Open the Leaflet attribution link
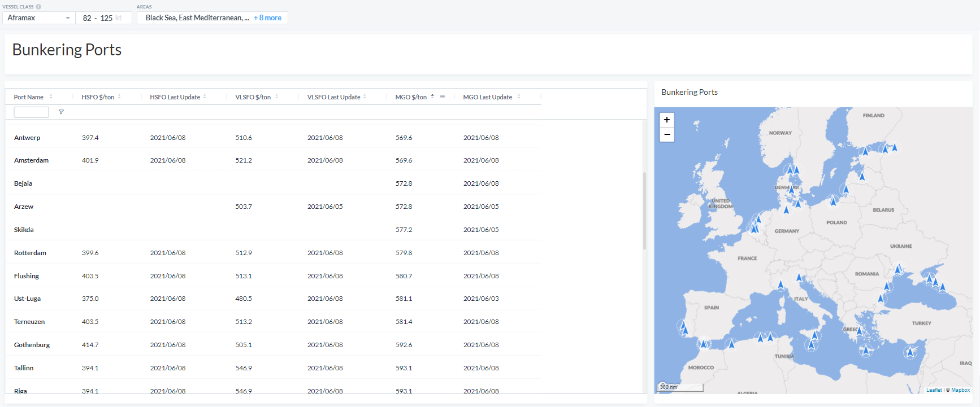The image size is (980, 407). 934,390
